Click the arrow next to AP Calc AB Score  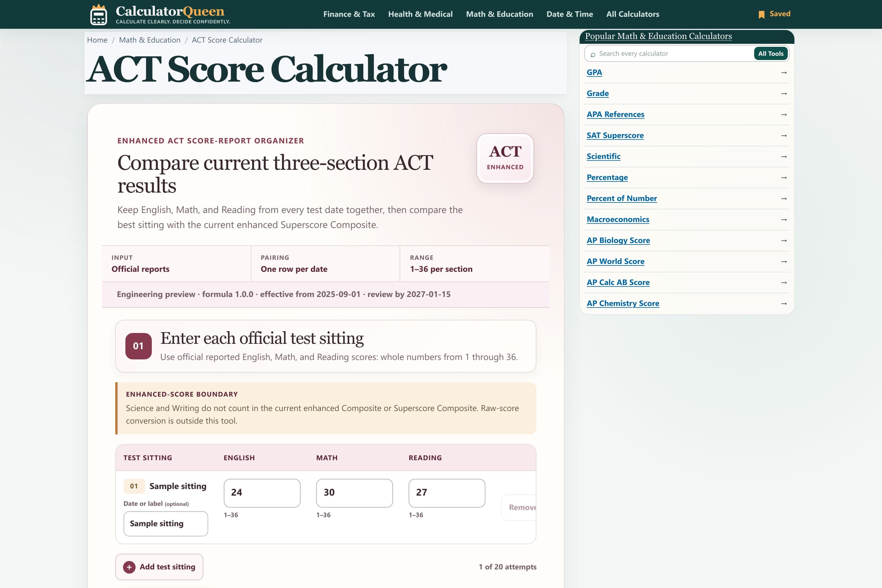(784, 283)
